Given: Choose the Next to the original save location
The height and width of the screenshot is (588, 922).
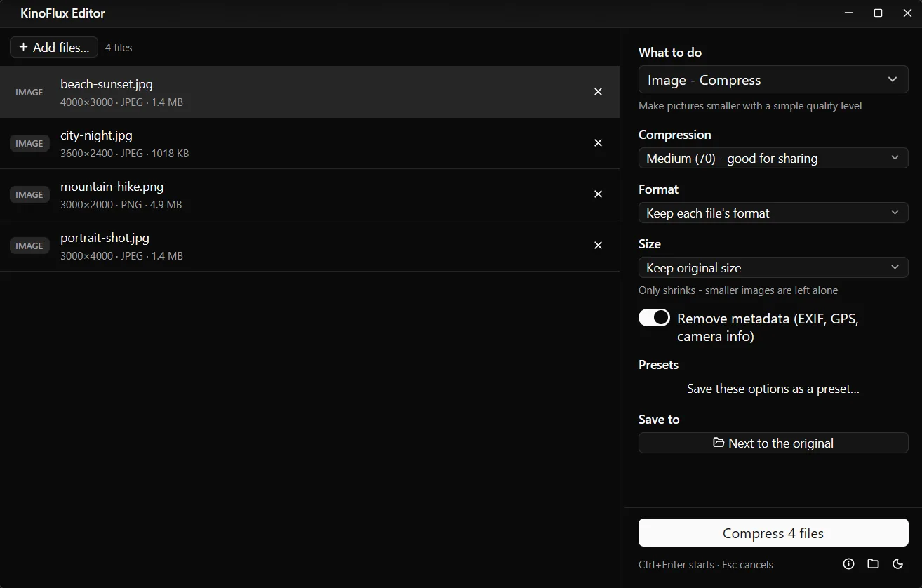Looking at the screenshot, I should (773, 443).
